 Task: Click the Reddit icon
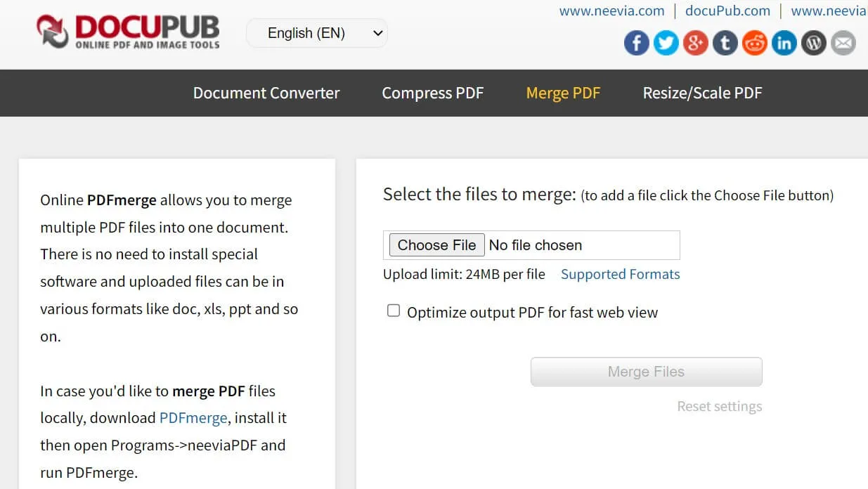pyautogui.click(x=754, y=43)
